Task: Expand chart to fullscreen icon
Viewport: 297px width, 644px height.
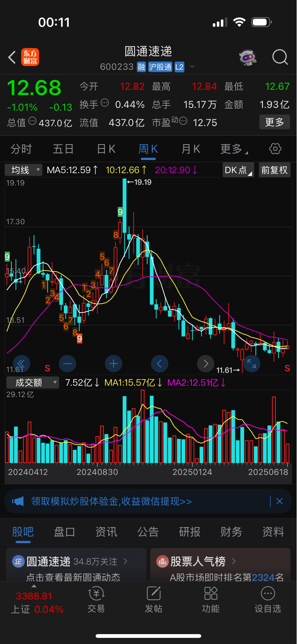Action: [x=251, y=364]
